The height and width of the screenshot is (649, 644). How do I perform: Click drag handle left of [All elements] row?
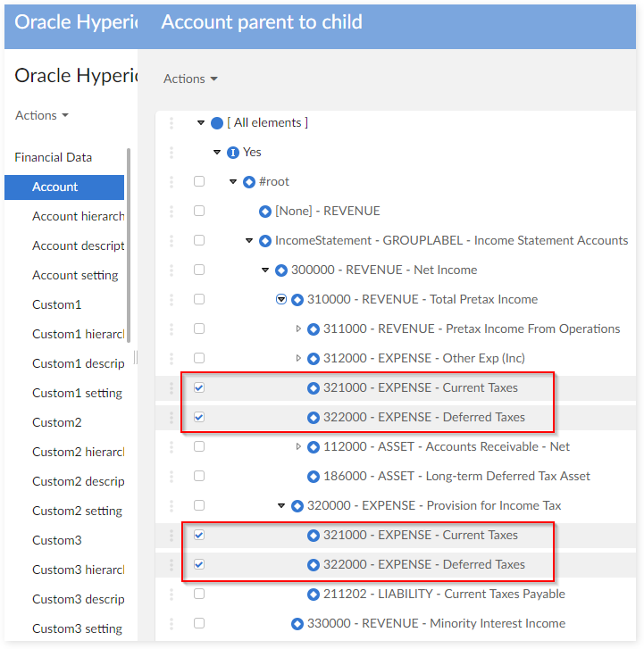click(x=171, y=123)
